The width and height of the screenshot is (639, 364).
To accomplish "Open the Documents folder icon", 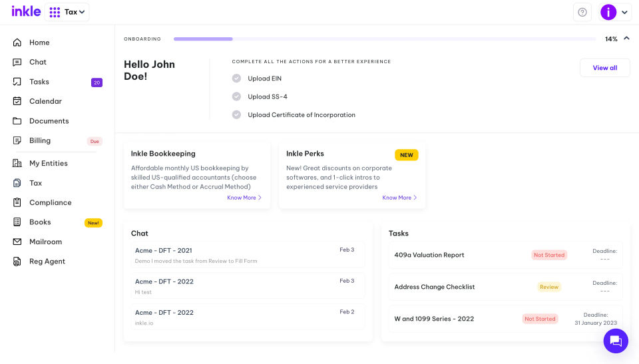I will [17, 120].
